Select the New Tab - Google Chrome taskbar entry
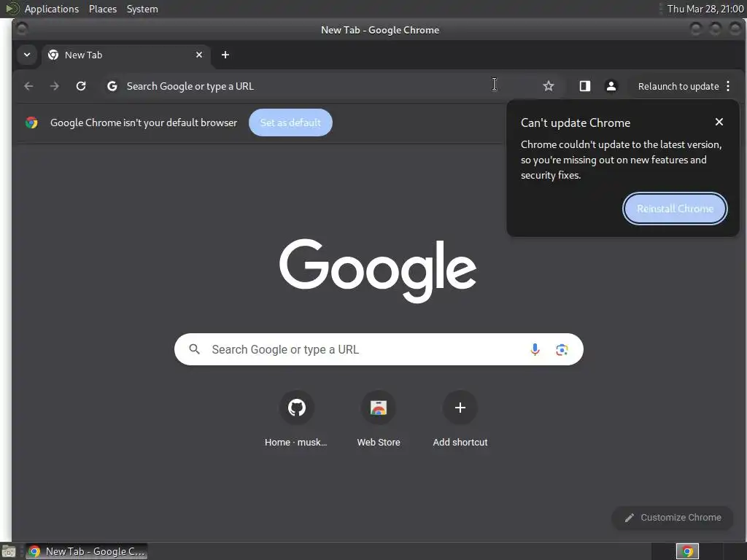Viewport: 747px width, 560px height. click(x=86, y=551)
